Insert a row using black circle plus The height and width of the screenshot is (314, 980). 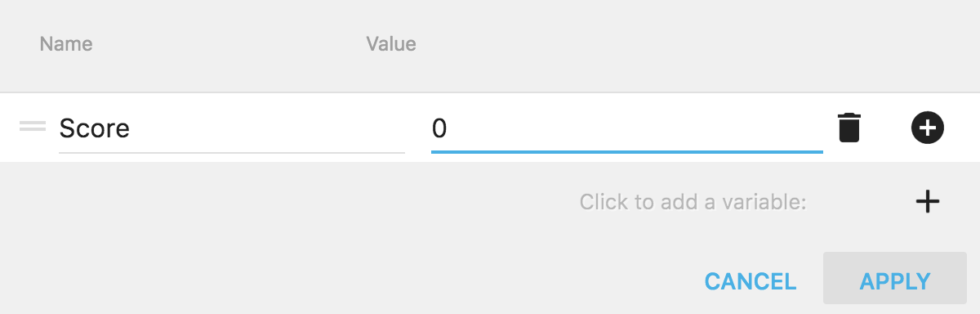927,128
